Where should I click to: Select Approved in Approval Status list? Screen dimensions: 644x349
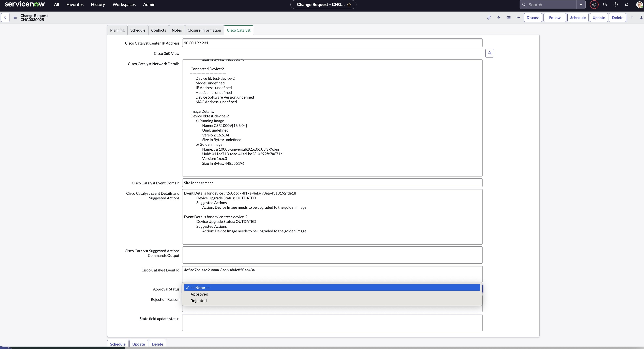coord(332,294)
